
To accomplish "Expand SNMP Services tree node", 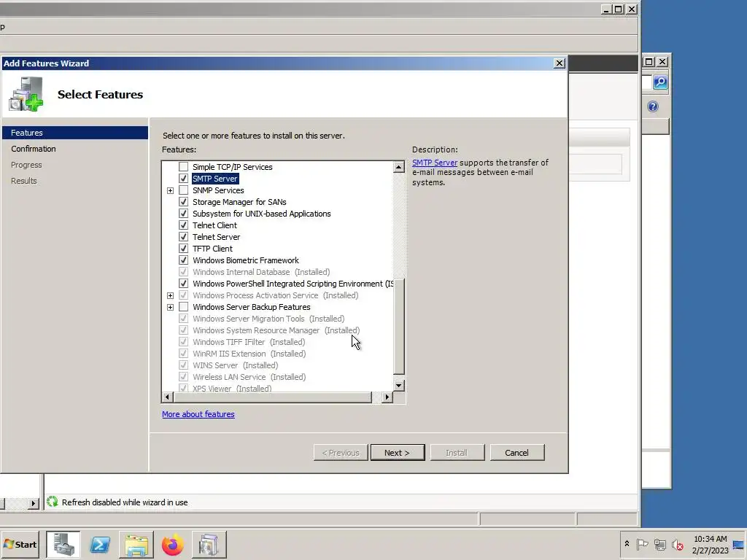I will [170, 190].
